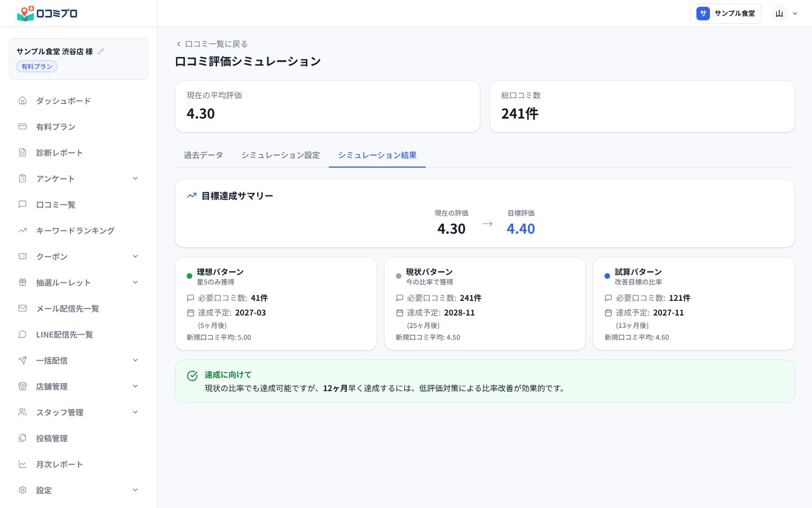
Task: Expand the スタッフ管理 submenu chevron
Action: coord(135,412)
